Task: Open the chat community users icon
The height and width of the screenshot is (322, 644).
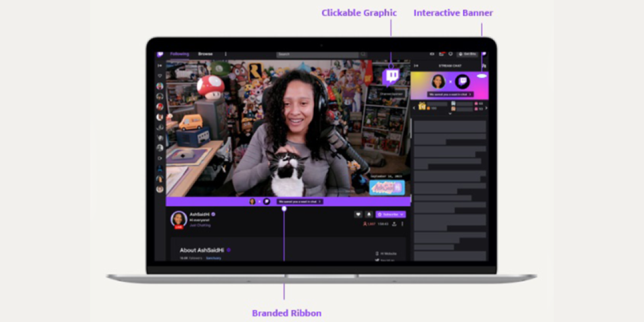Action: click(x=484, y=66)
